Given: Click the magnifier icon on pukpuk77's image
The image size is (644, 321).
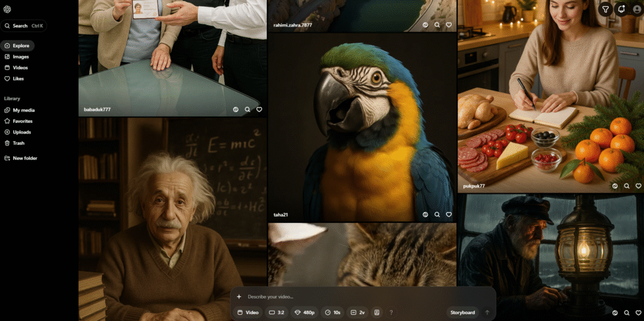Looking at the screenshot, I should coord(626,186).
